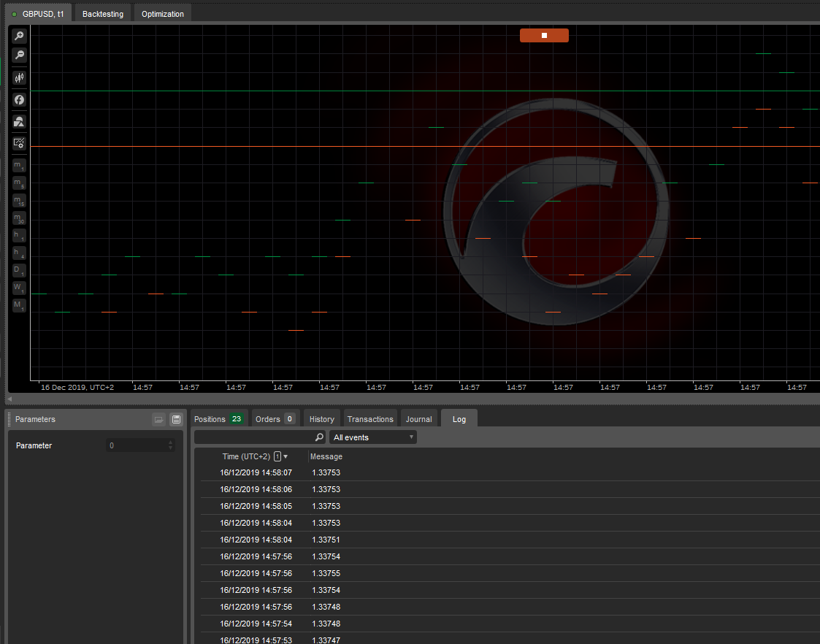The height and width of the screenshot is (644, 820).
Task: Click the Positions count badge 23
Action: 237,418
